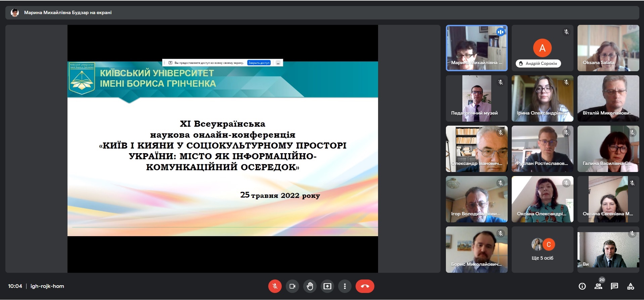644x300 pixels.
Task: Show the participants list with 20 badge
Action: (x=598, y=286)
